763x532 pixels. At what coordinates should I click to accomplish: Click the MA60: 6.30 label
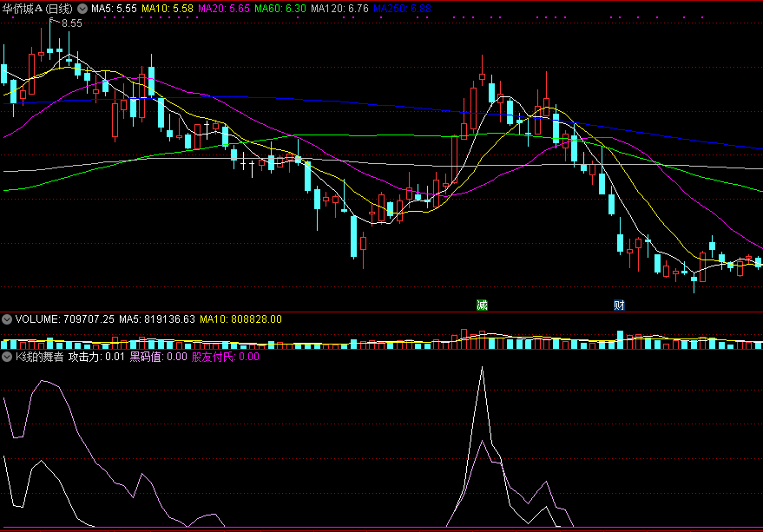pyautogui.click(x=280, y=9)
